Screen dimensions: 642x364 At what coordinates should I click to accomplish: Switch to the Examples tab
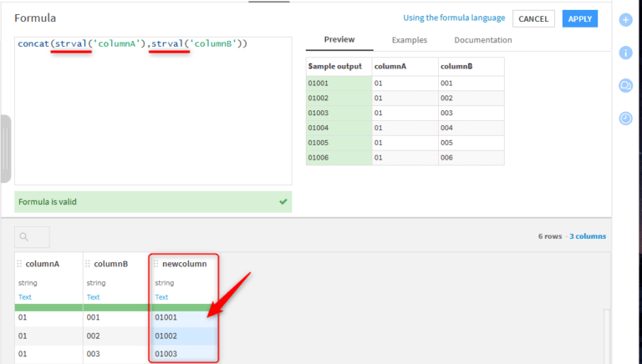410,40
